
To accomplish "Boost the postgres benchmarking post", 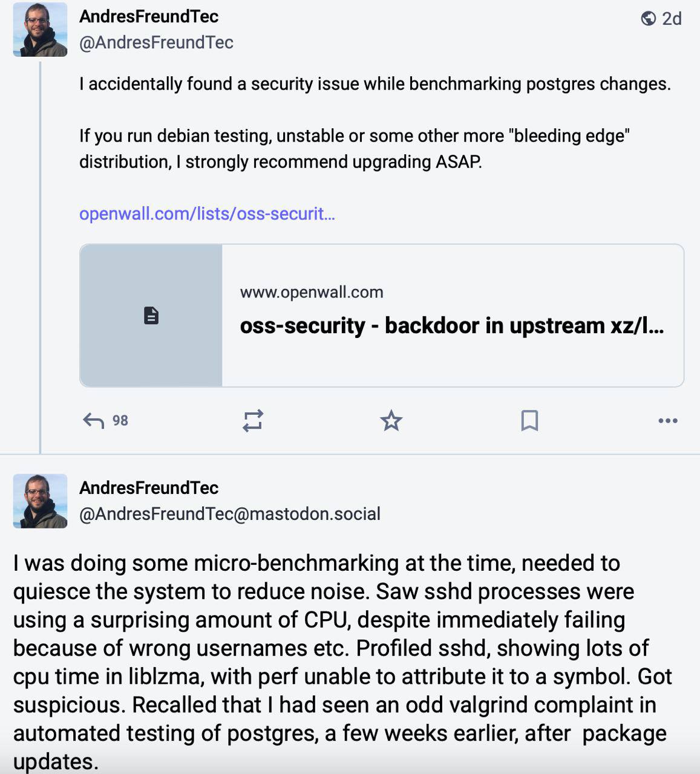I will 253,420.
